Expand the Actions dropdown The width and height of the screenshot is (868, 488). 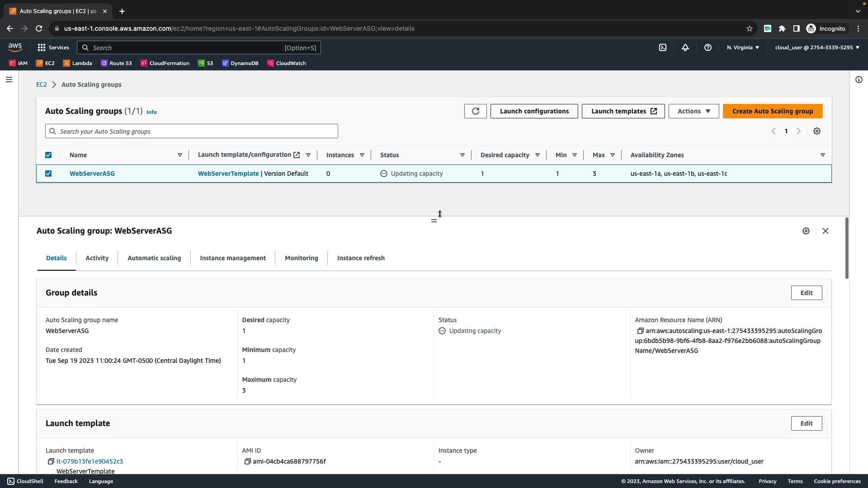(x=693, y=111)
